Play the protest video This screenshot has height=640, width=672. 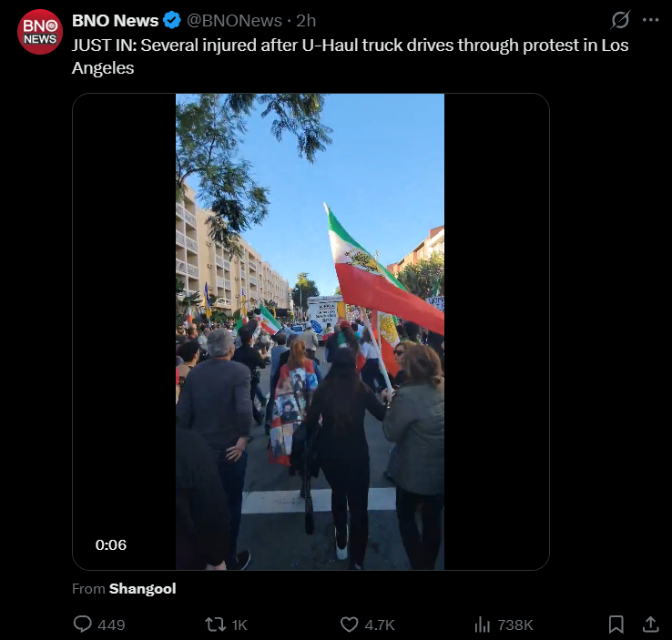click(x=310, y=331)
